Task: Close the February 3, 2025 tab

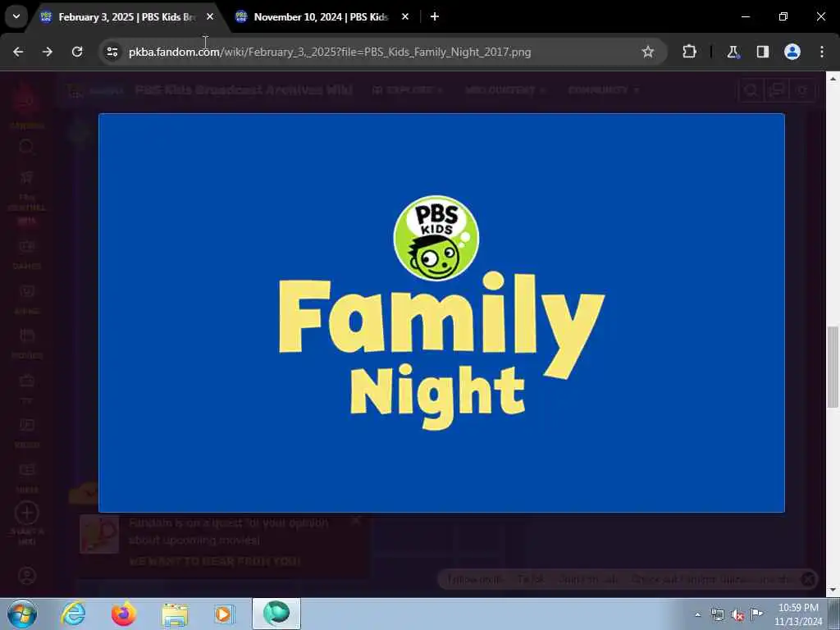Action: coord(210,16)
